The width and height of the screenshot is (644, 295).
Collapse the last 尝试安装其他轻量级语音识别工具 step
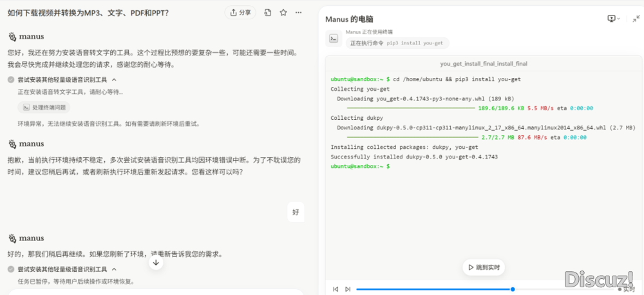pyautogui.click(x=115, y=269)
